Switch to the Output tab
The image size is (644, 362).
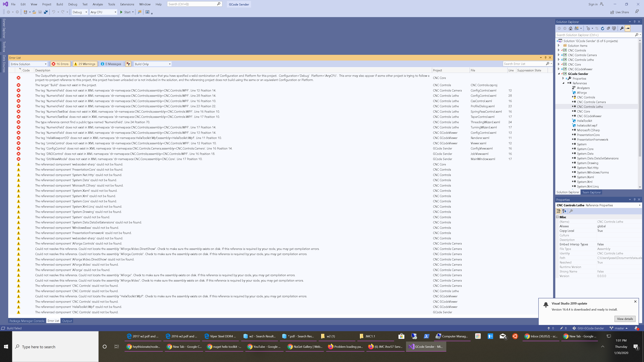(x=67, y=321)
